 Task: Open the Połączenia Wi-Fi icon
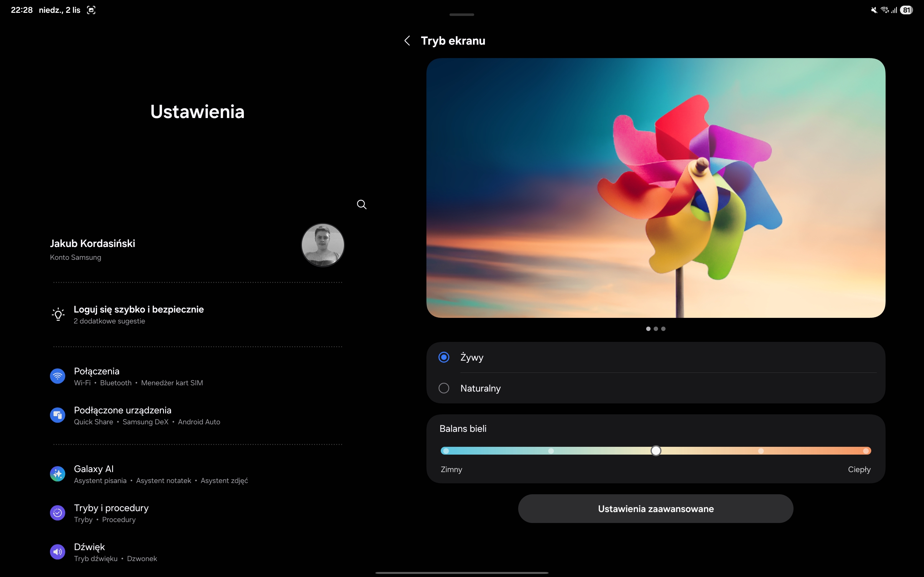(x=58, y=376)
